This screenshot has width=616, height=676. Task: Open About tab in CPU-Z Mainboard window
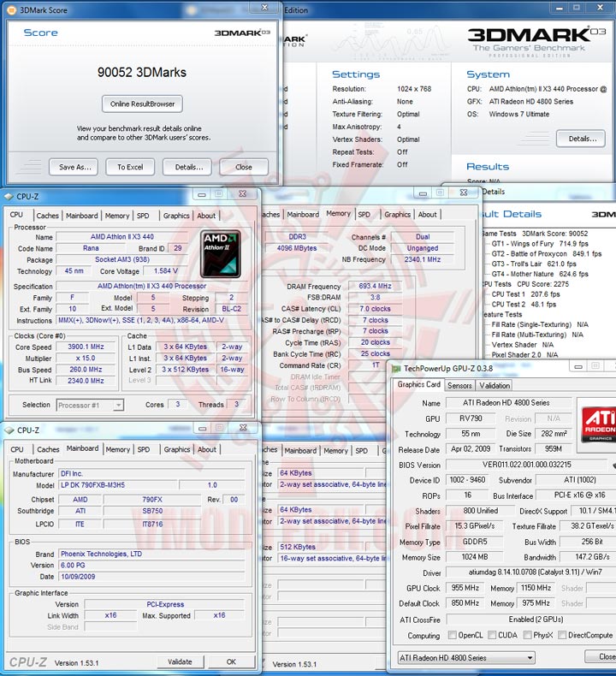click(x=207, y=449)
